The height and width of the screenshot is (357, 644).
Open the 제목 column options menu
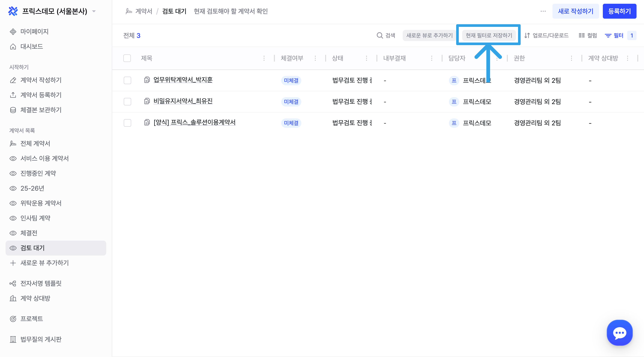(x=264, y=58)
